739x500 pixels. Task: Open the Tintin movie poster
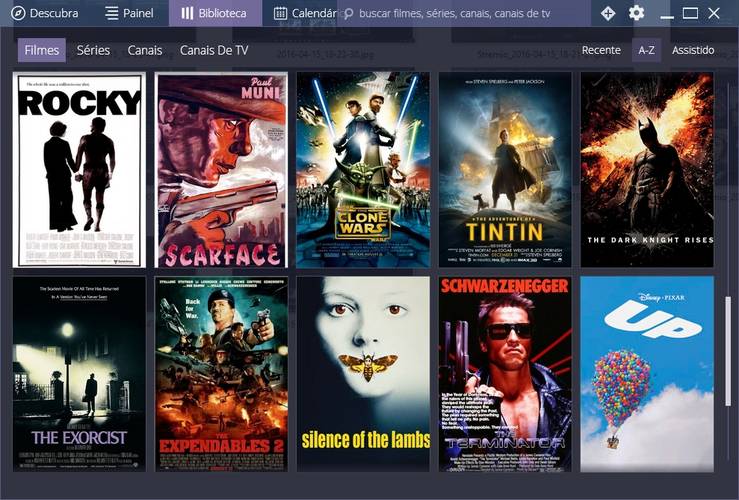pyautogui.click(x=505, y=170)
